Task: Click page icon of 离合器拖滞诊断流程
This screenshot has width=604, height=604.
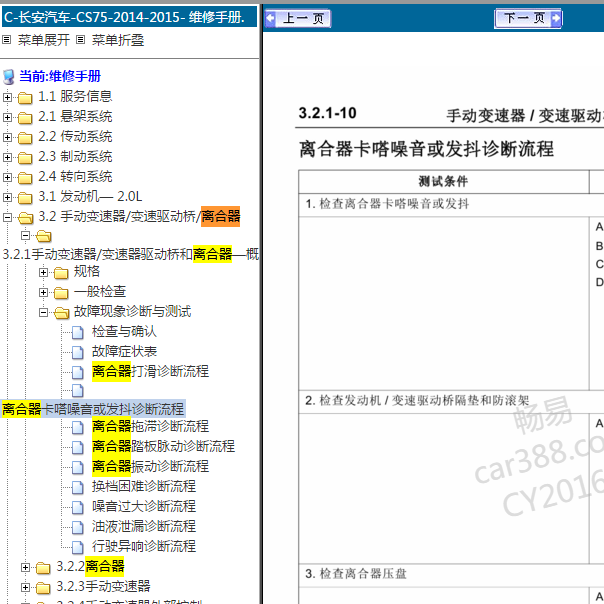Action: (78, 428)
